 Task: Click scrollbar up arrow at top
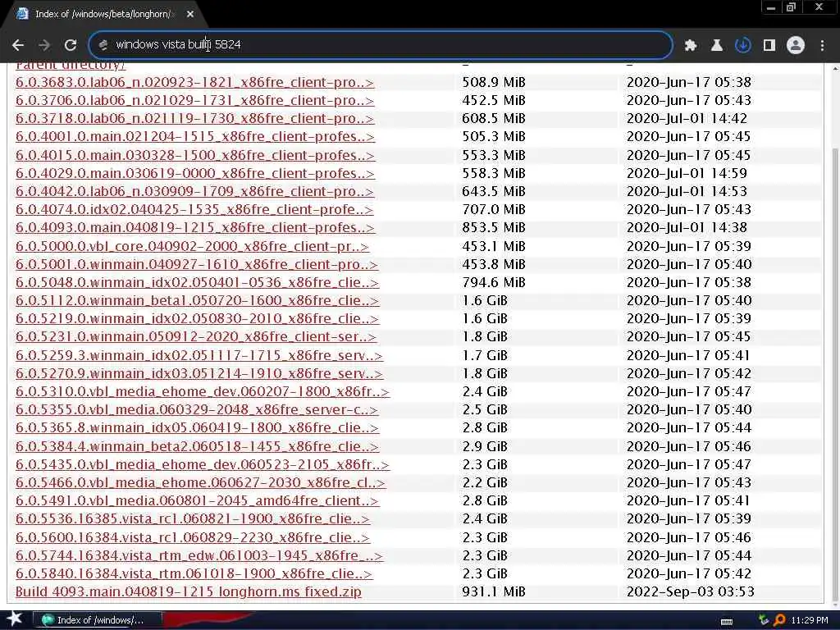[834, 69]
